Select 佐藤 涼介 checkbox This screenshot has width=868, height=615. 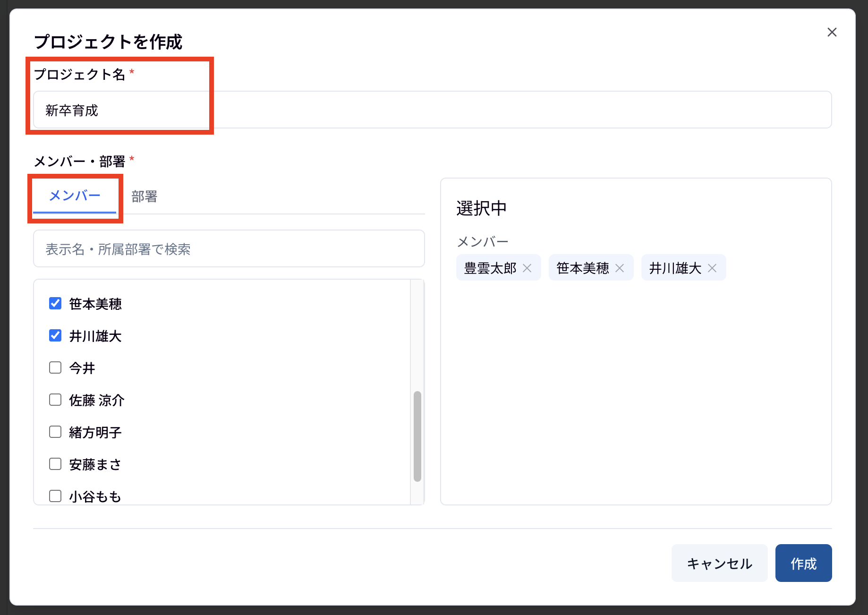click(55, 400)
